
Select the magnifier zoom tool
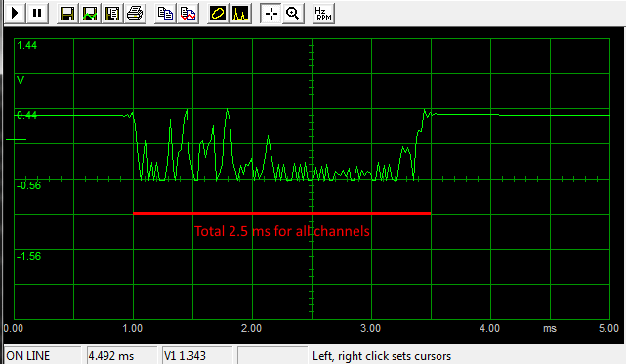pos(293,13)
